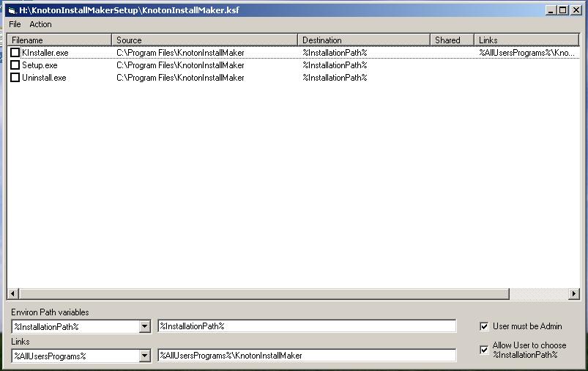Image resolution: width=588 pixels, height=371 pixels.
Task: Check the KInstaller.exe checkbox
Action: tap(15, 53)
